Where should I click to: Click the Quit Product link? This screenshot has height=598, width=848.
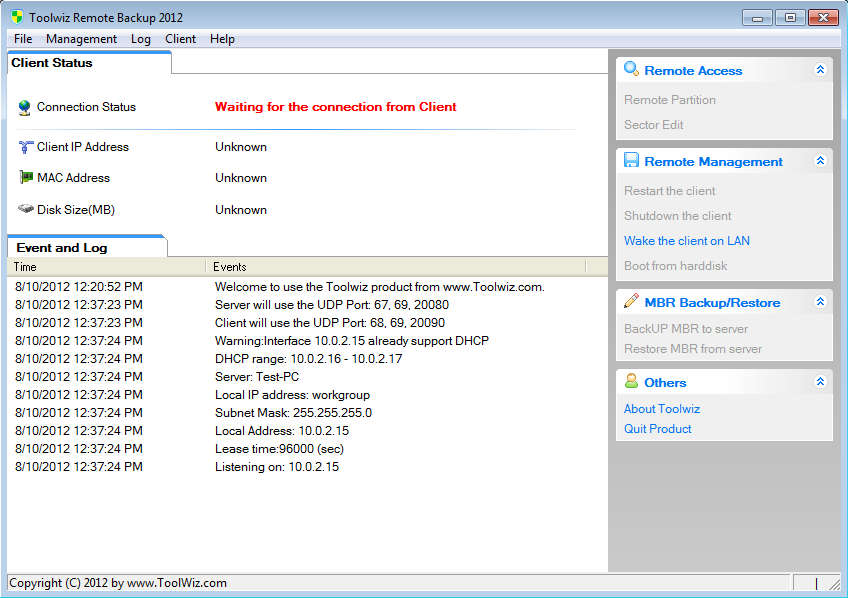(657, 429)
